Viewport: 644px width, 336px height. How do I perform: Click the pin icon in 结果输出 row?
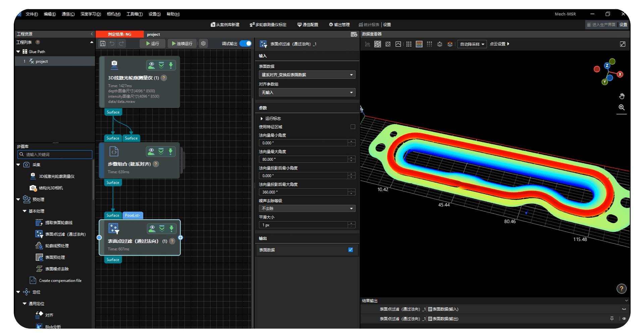point(612,319)
